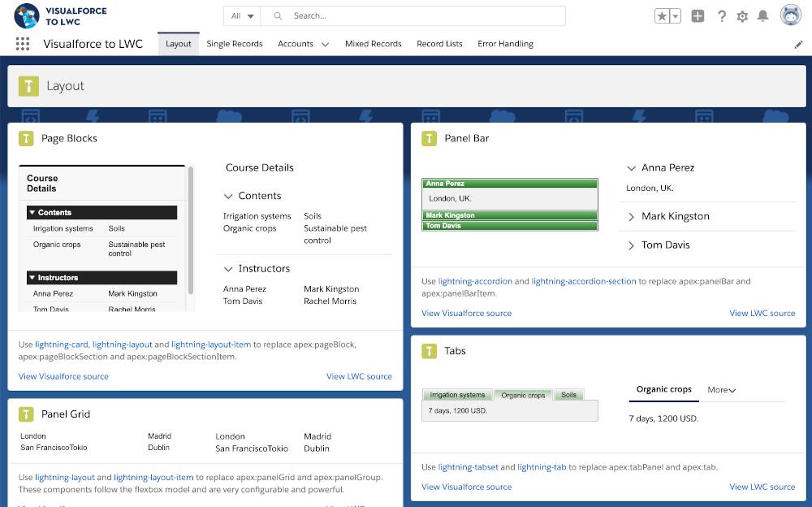The height and width of the screenshot is (507, 812).
Task: Collapse the Visualforce Contents black section header
Action: point(101,213)
